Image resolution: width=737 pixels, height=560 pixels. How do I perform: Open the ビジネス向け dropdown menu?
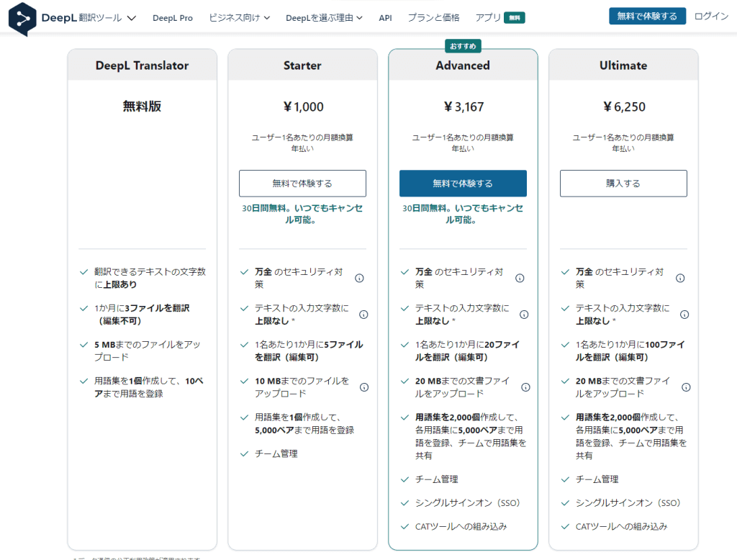point(239,18)
